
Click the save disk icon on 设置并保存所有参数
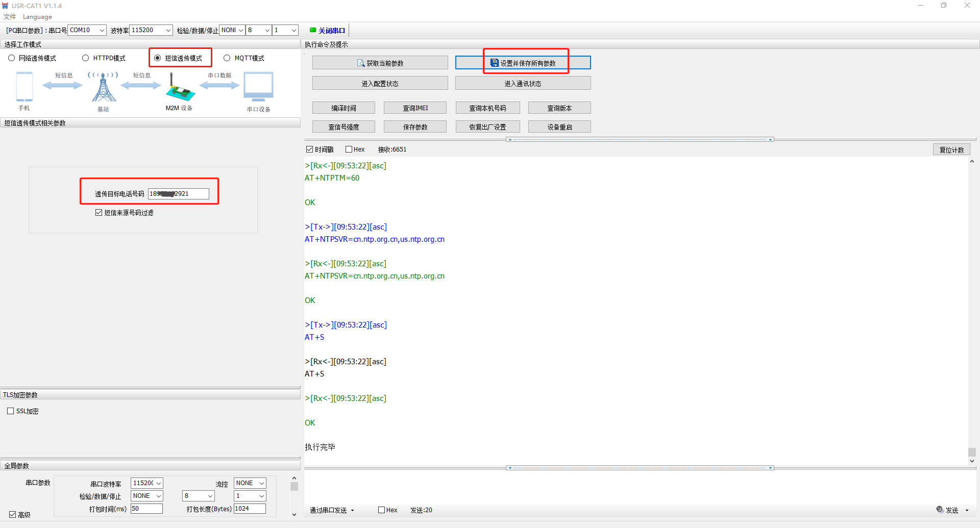(494, 63)
